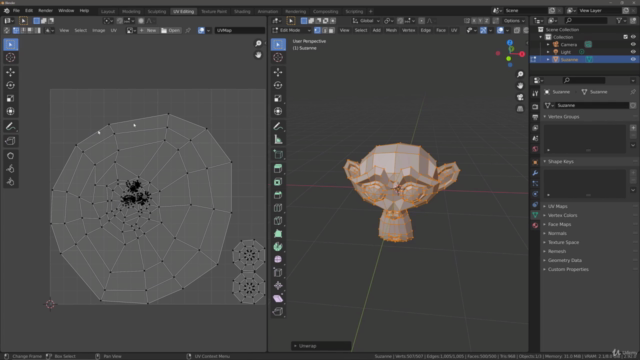Pick the Shear tool in the 3D viewport
The height and width of the screenshot is (360, 640).
coord(278,299)
